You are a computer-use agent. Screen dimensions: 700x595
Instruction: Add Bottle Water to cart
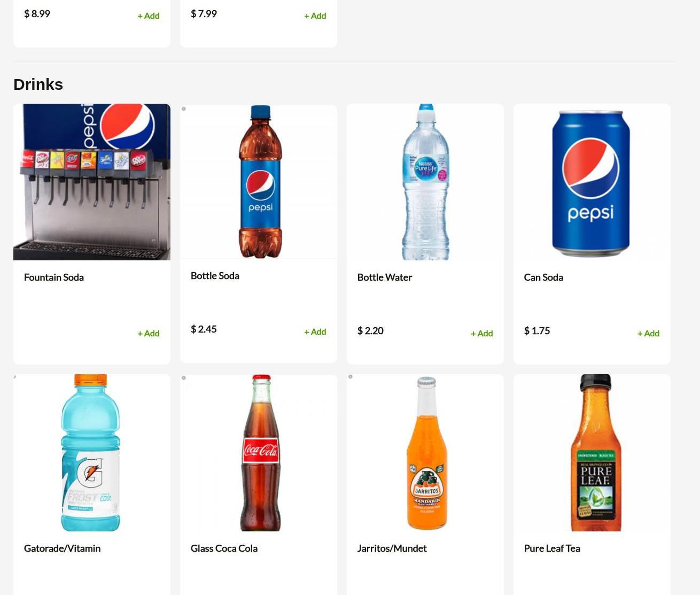click(x=482, y=333)
